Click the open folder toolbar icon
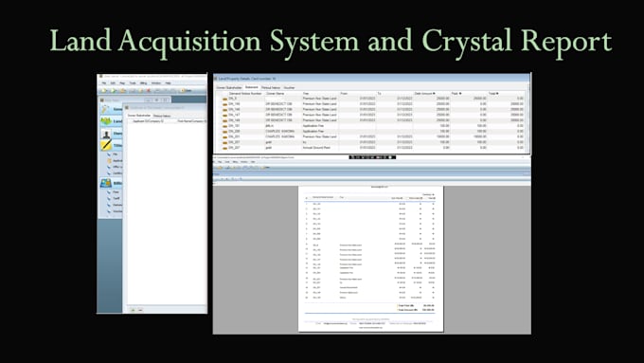Viewport: 644px width, 363px height. coord(122,90)
